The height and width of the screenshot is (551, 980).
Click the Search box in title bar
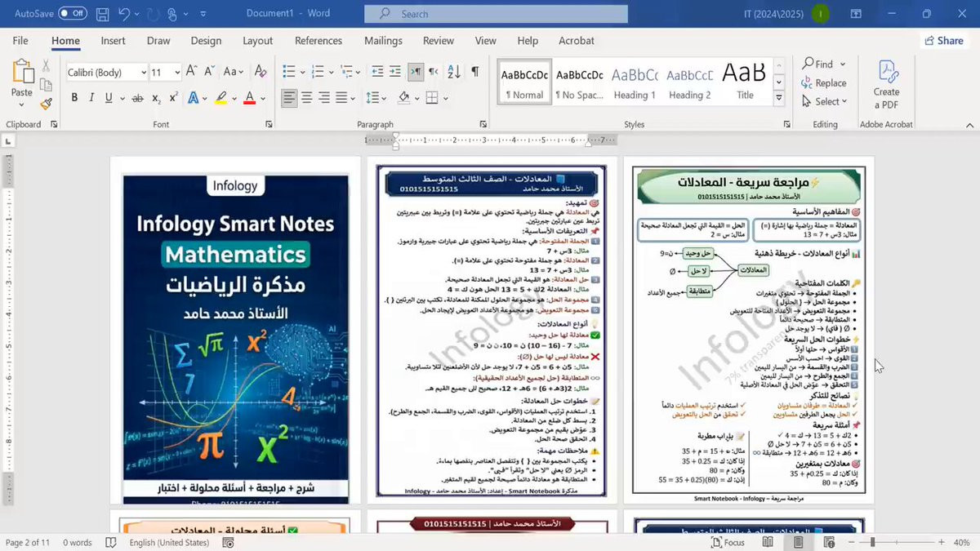click(x=496, y=14)
